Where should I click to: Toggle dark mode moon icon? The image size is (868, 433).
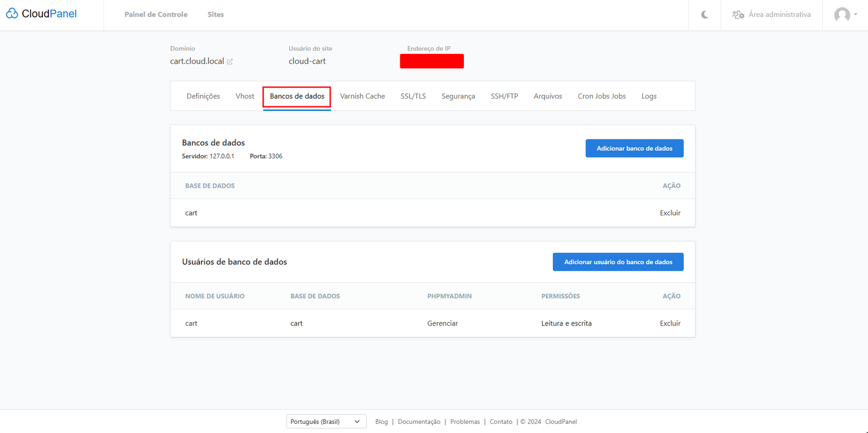pyautogui.click(x=704, y=15)
